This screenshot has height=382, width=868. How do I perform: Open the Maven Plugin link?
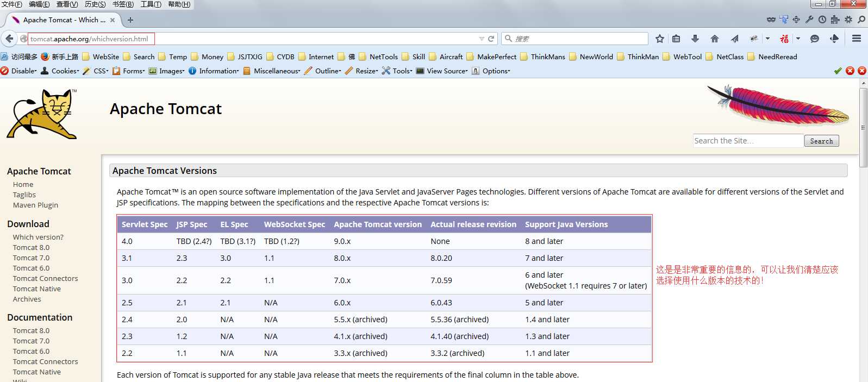coord(35,205)
